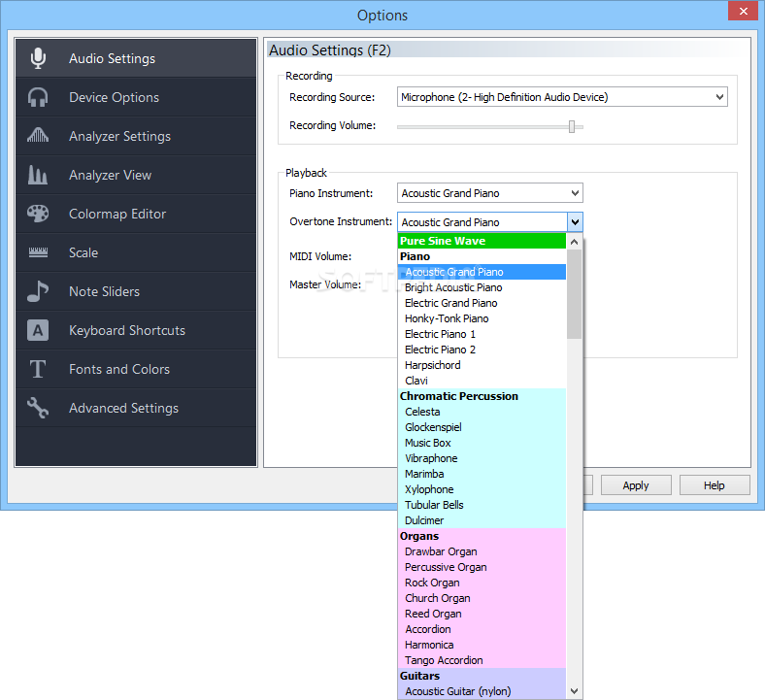Click the letter A icon for Keyboard Shortcuts
This screenshot has height=700, width=765.
tap(38, 330)
